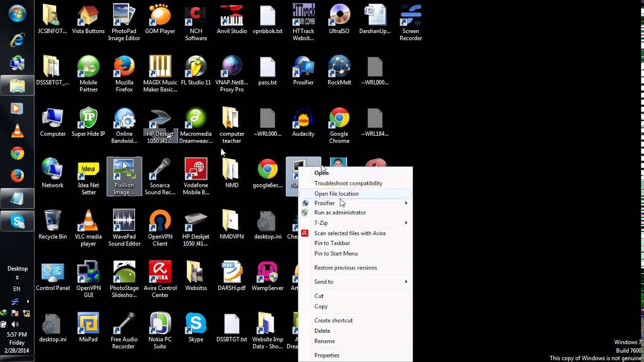The width and height of the screenshot is (644, 362).
Task: Expand the Send to submenu
Action: click(x=355, y=282)
